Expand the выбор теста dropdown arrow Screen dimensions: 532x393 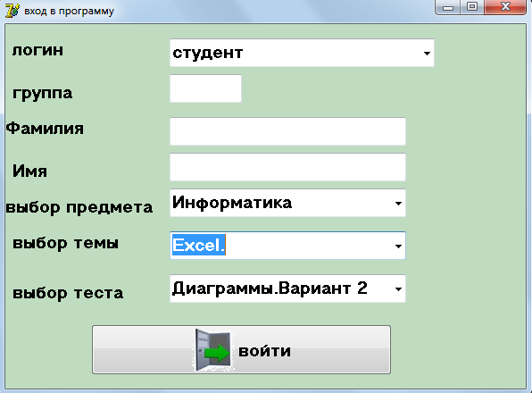tap(398, 288)
